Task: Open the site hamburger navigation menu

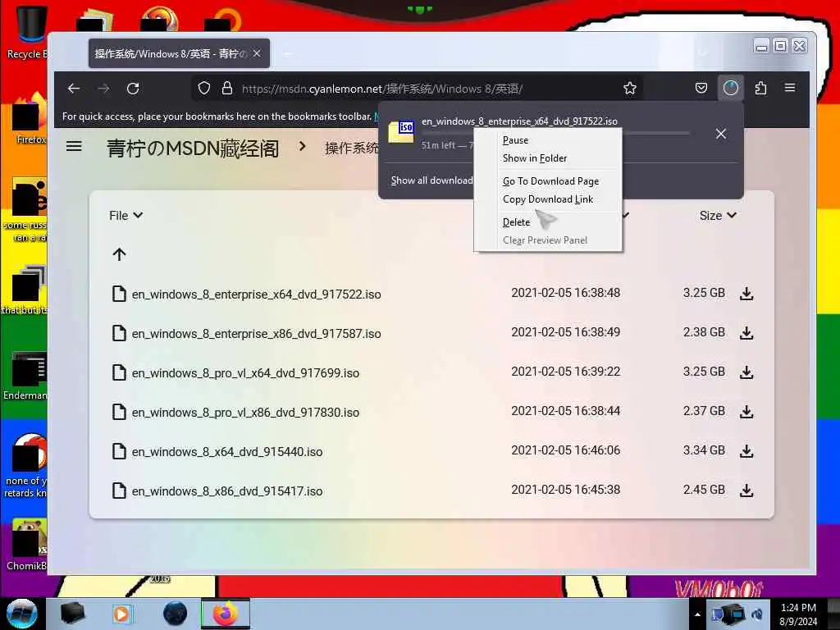Action: (74, 146)
